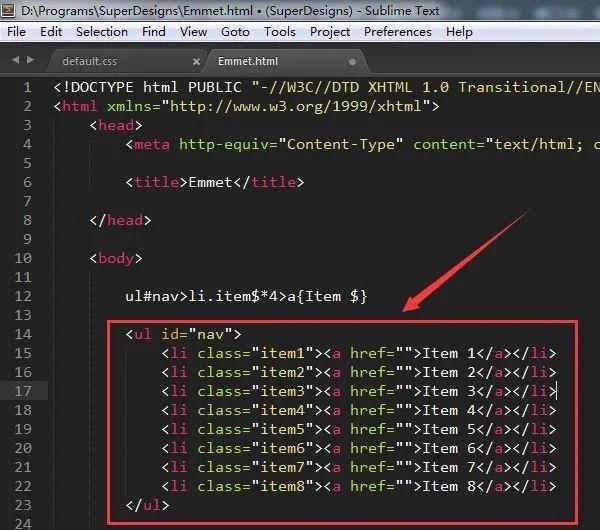Click the li class="item1" line
600x530 pixels.
[359, 353]
